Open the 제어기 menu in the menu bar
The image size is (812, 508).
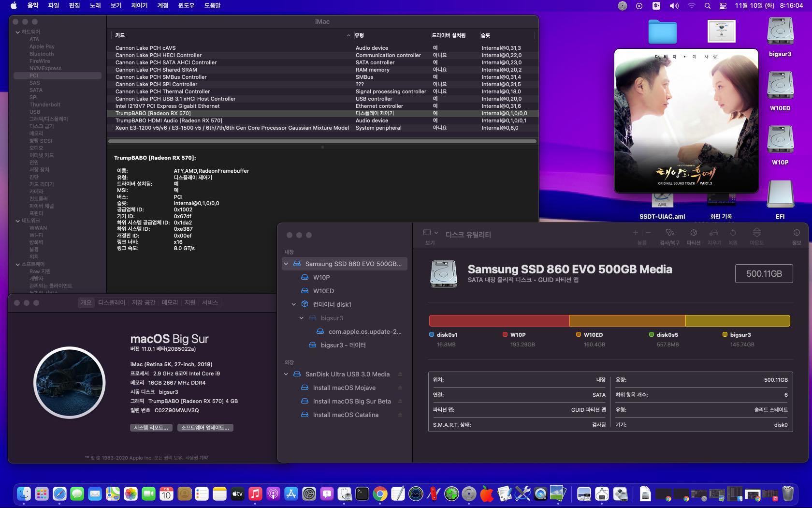(x=139, y=6)
